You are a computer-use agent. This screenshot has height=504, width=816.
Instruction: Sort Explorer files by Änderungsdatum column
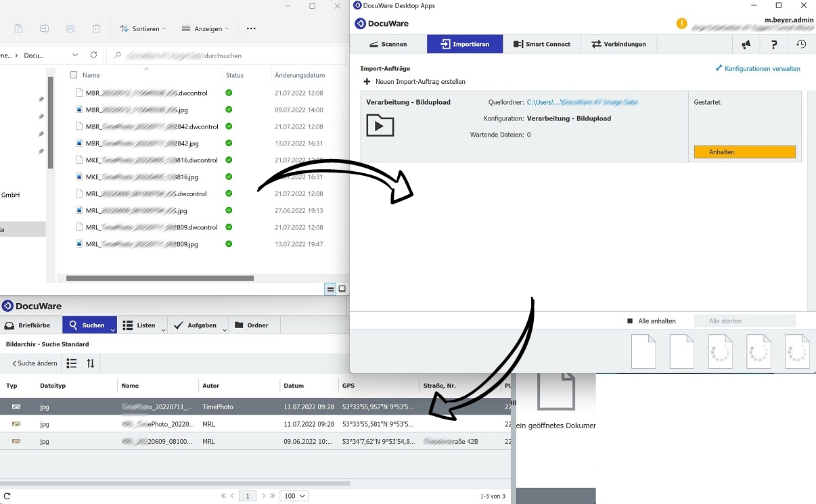(300, 75)
